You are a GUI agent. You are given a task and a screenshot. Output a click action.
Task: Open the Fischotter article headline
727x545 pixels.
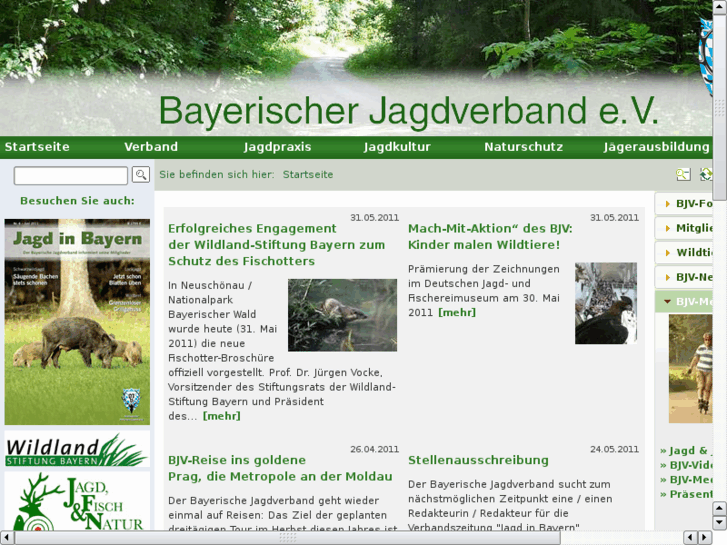[276, 245]
